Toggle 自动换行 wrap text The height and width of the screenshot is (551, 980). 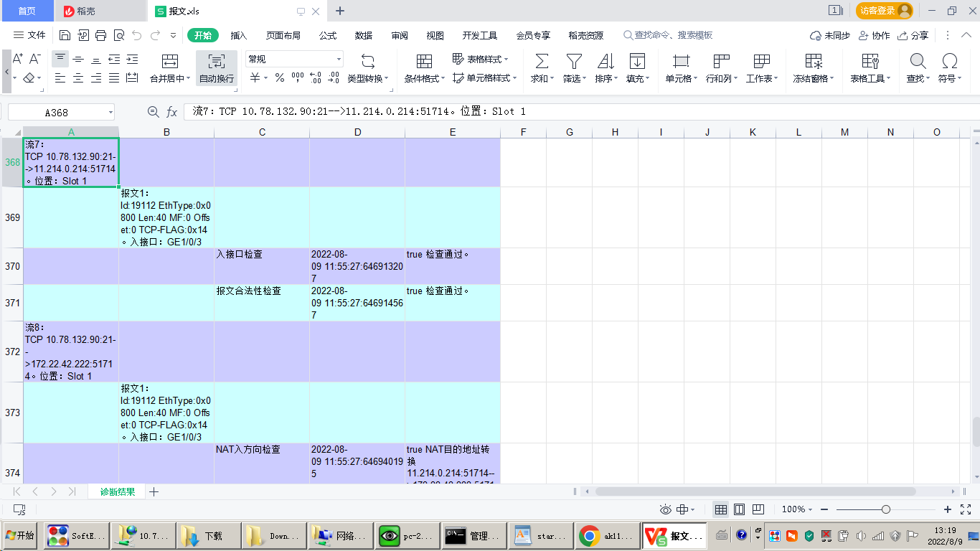(217, 69)
